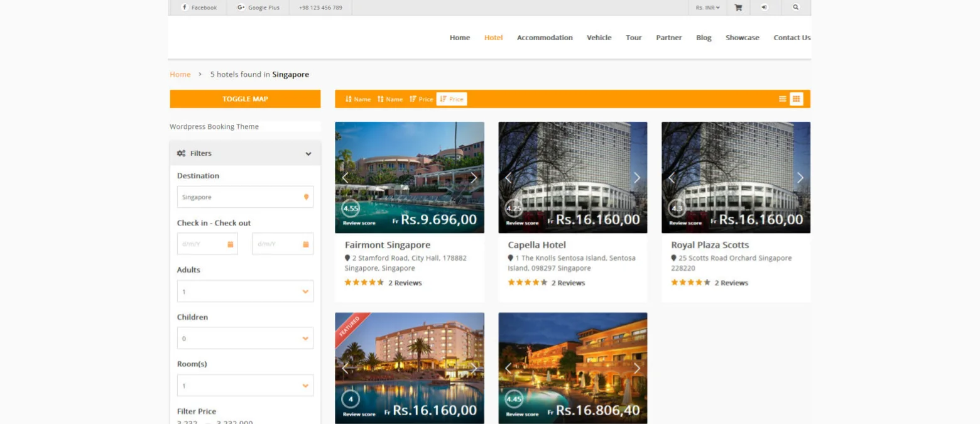Show next photo of the Featured hotel
Screen dimensions: 980x424
(474, 369)
